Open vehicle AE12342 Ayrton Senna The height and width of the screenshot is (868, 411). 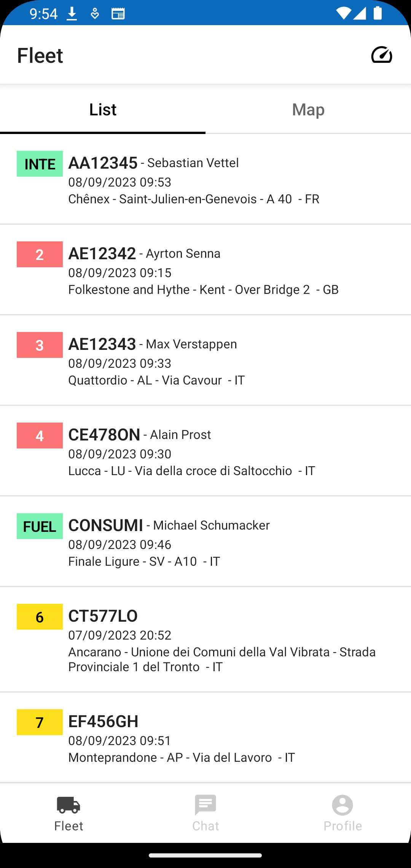[x=205, y=270]
